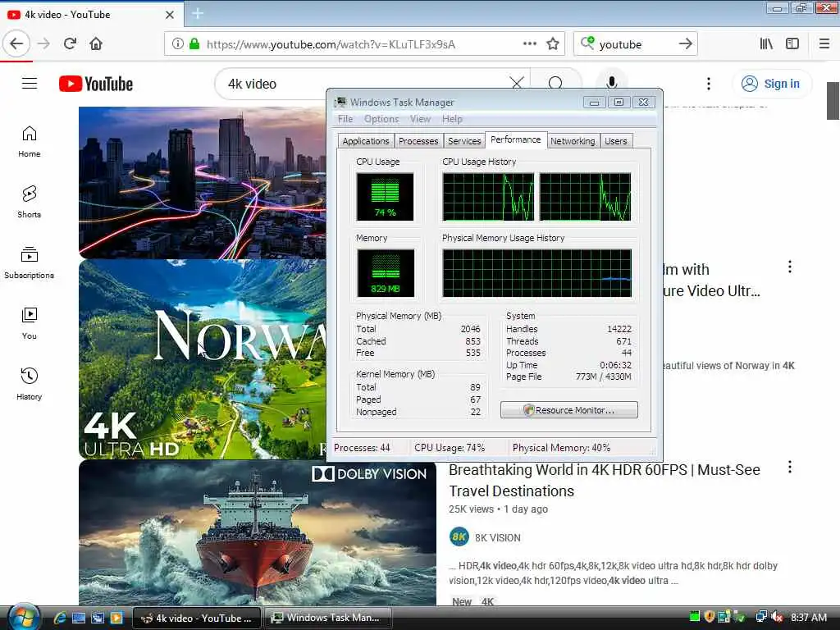The width and height of the screenshot is (840, 630).
Task: Open the YouTube guide hamburger menu
Action: coord(30,84)
